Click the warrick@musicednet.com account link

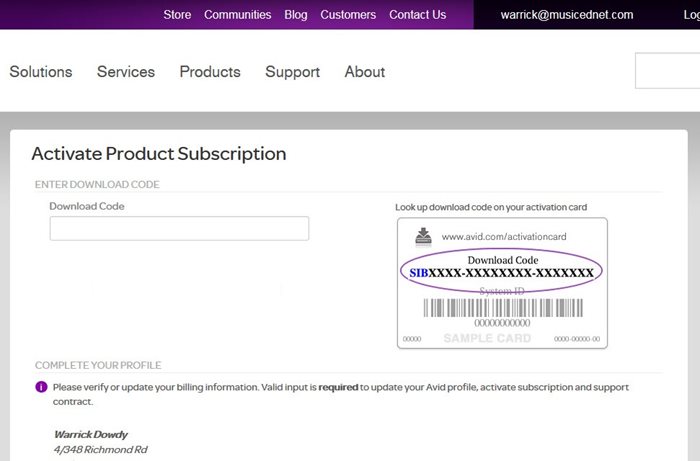point(567,15)
